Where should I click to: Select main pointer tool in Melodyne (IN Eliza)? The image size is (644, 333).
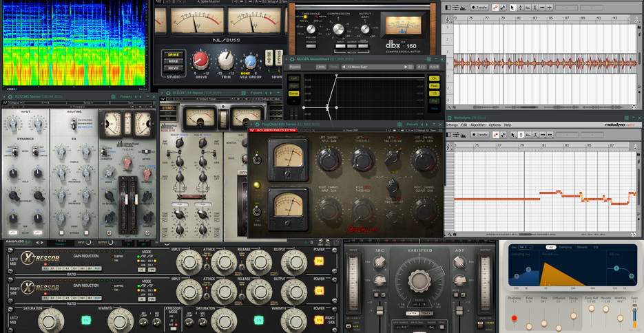[x=513, y=135]
